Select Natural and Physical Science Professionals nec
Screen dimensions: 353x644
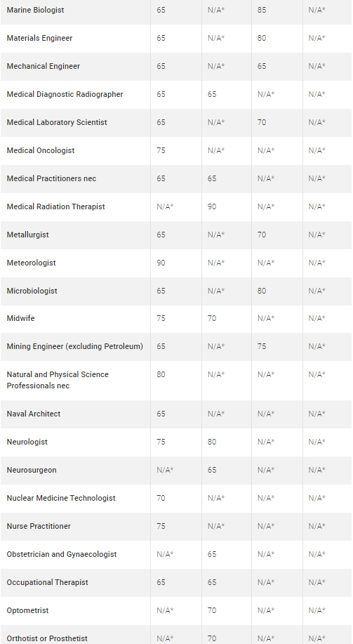(x=58, y=381)
